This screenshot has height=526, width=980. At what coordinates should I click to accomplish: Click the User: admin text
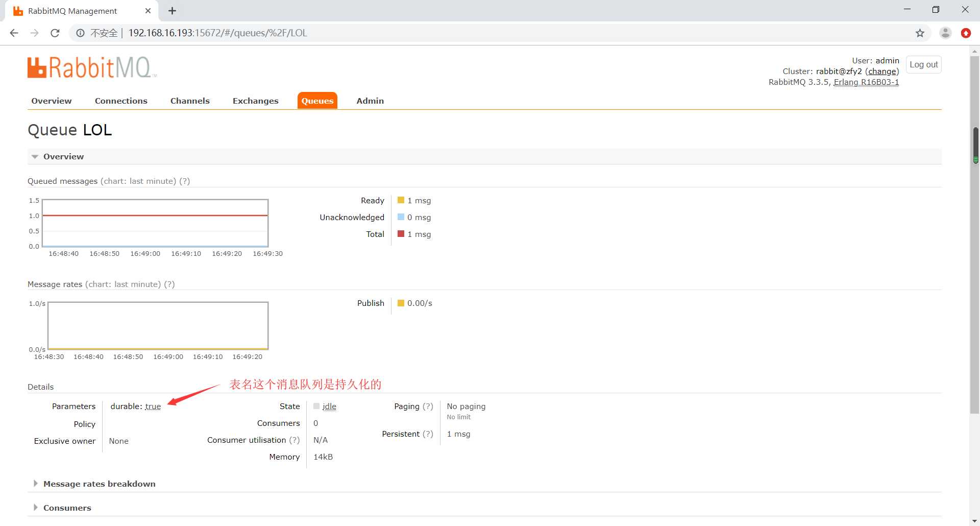click(x=875, y=61)
